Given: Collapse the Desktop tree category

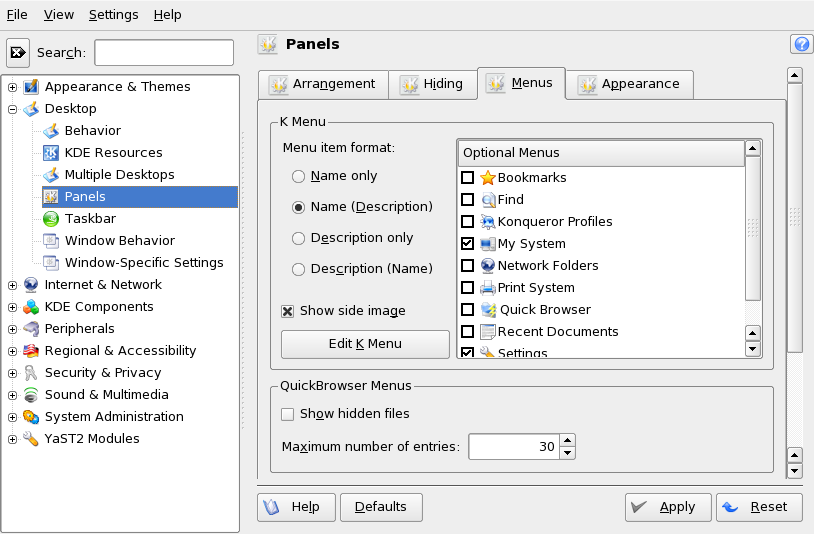Looking at the screenshot, I should pos(12,108).
